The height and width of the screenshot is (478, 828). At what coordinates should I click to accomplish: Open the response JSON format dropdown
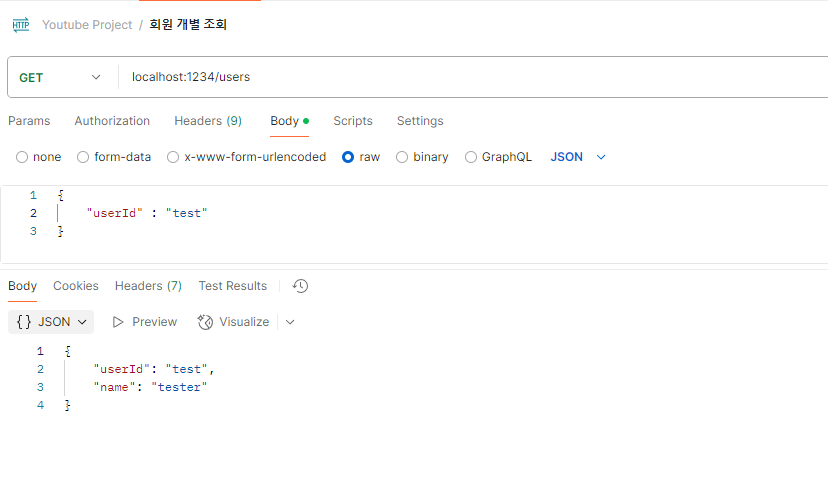click(51, 322)
